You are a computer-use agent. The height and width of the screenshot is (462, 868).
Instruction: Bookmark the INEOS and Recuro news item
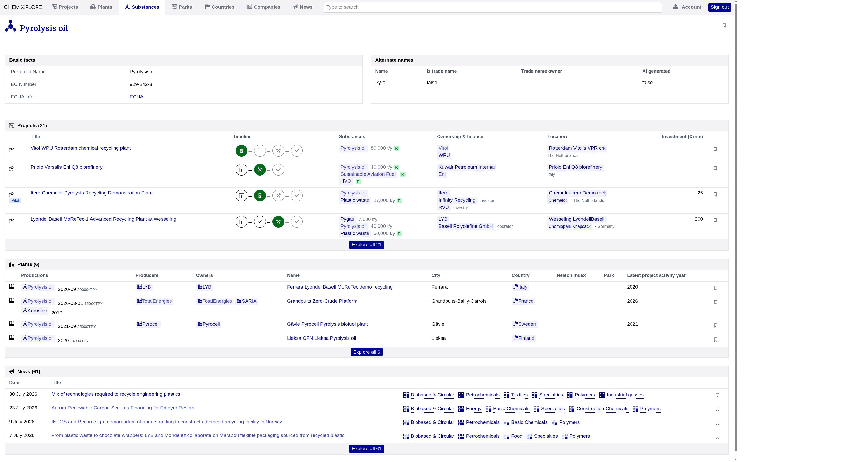tap(717, 423)
